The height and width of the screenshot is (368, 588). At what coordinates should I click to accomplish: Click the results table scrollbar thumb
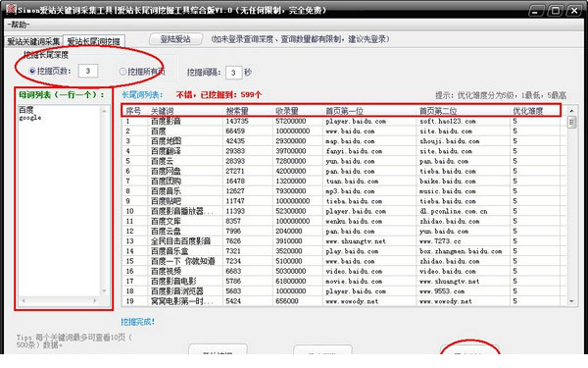(x=571, y=122)
